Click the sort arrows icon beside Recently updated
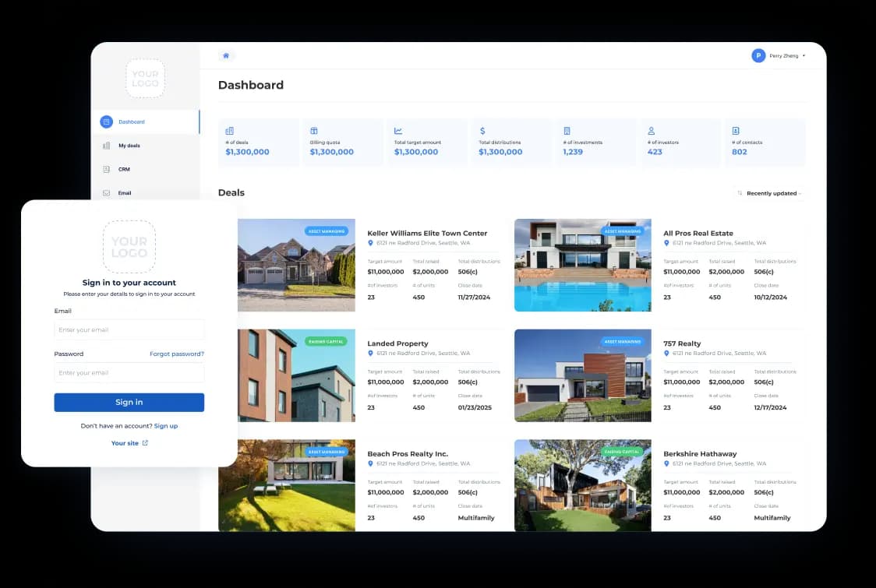Image resolution: width=876 pixels, height=588 pixels. [x=740, y=193]
